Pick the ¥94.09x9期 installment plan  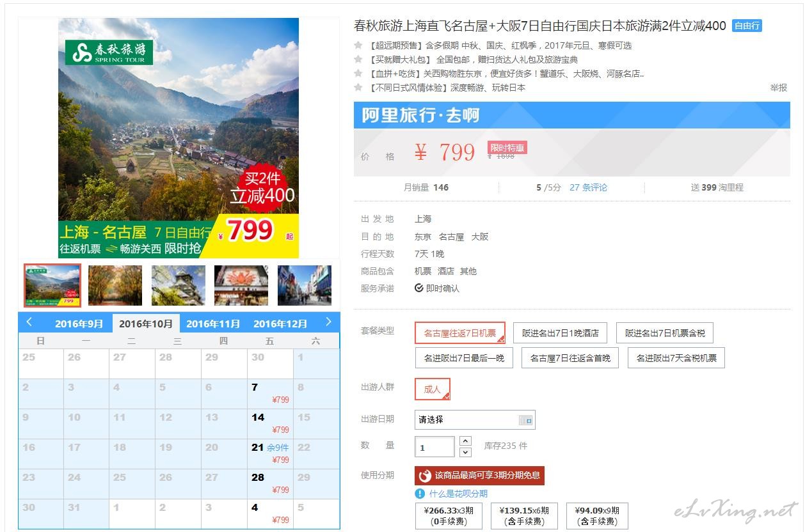tap(598, 516)
